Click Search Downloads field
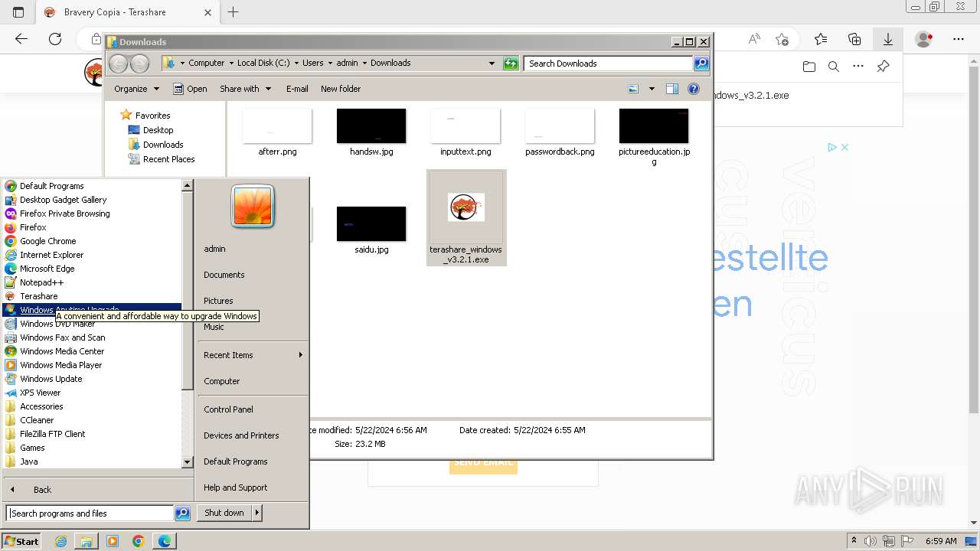Image resolution: width=980 pixels, height=551 pixels. point(609,64)
